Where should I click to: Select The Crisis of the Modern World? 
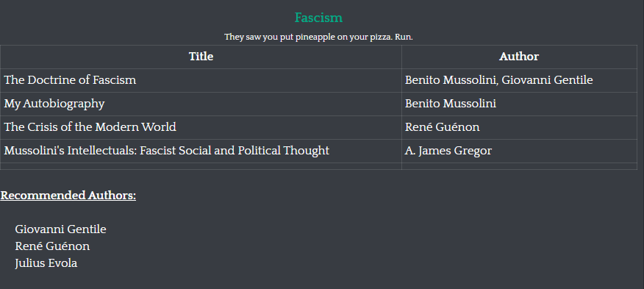(x=90, y=127)
